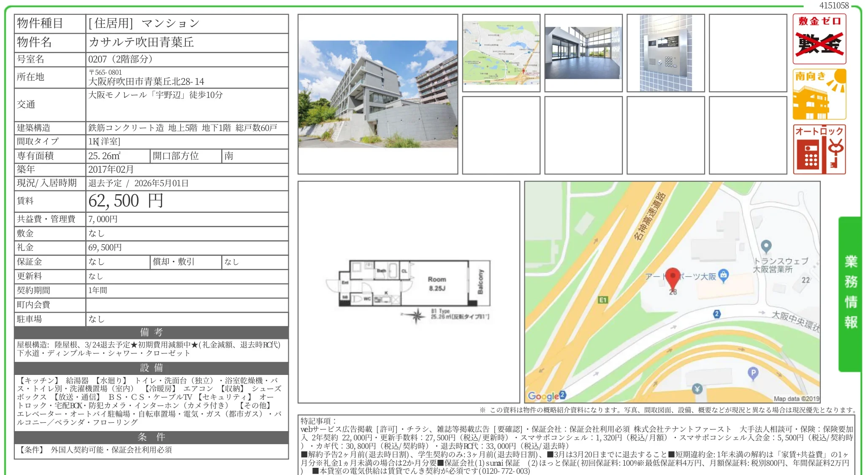The height and width of the screenshot is (475, 868).
Task: Click the blue parking P marker
Action: tap(753, 373)
